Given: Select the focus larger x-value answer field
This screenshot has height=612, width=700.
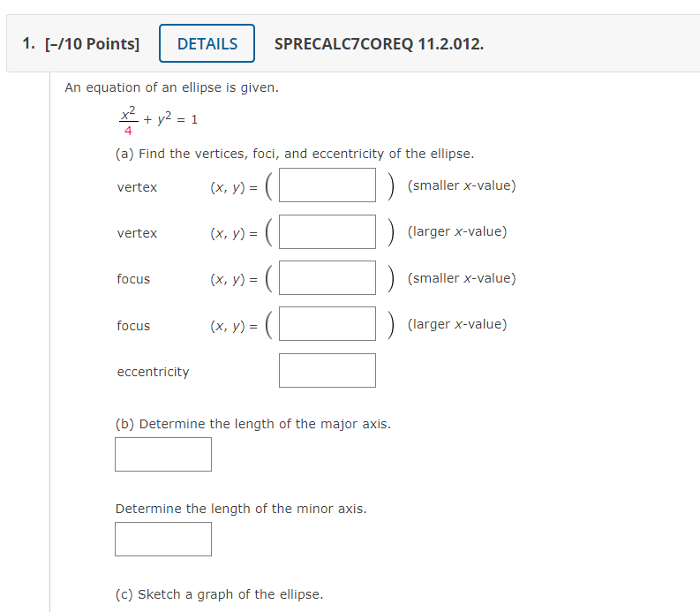Looking at the screenshot, I should [327, 324].
